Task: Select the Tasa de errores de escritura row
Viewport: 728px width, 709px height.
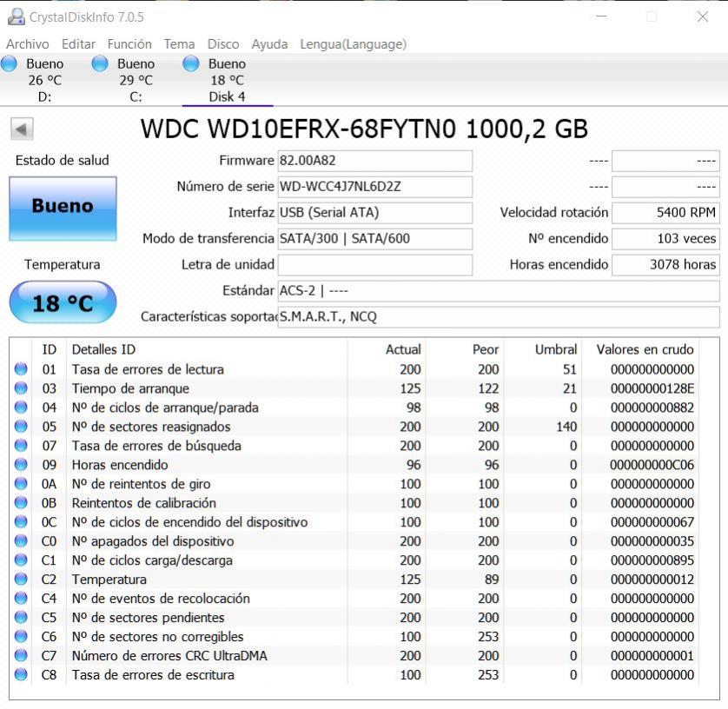Action: 354,674
